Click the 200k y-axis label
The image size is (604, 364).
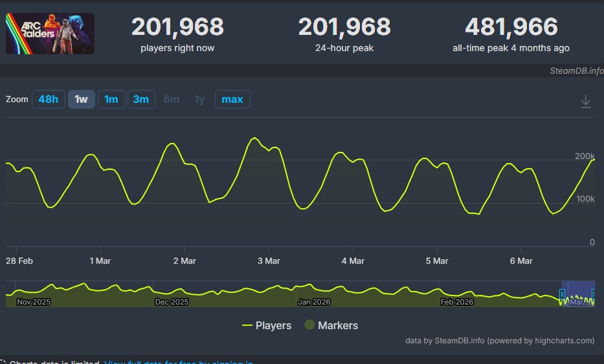click(585, 156)
